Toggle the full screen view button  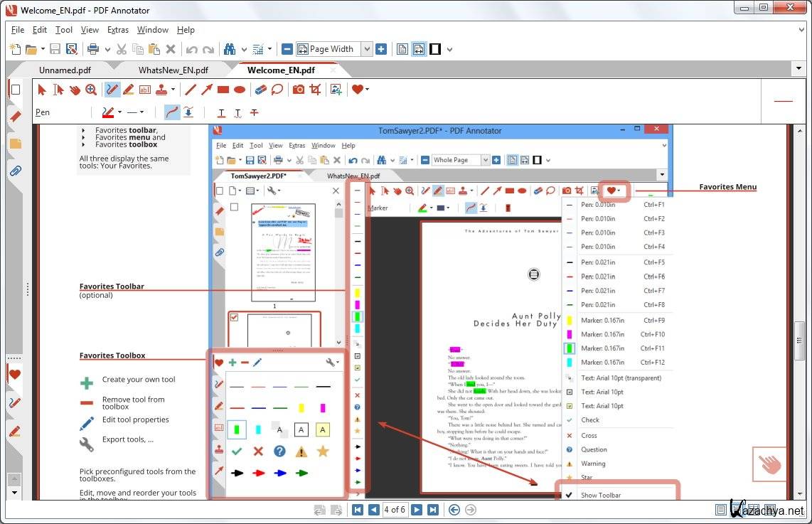(434, 49)
